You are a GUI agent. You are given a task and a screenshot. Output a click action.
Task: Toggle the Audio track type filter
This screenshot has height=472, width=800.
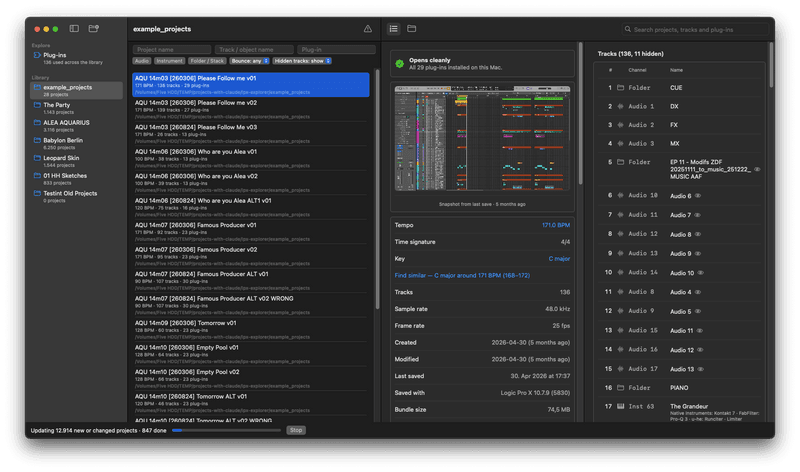142,61
